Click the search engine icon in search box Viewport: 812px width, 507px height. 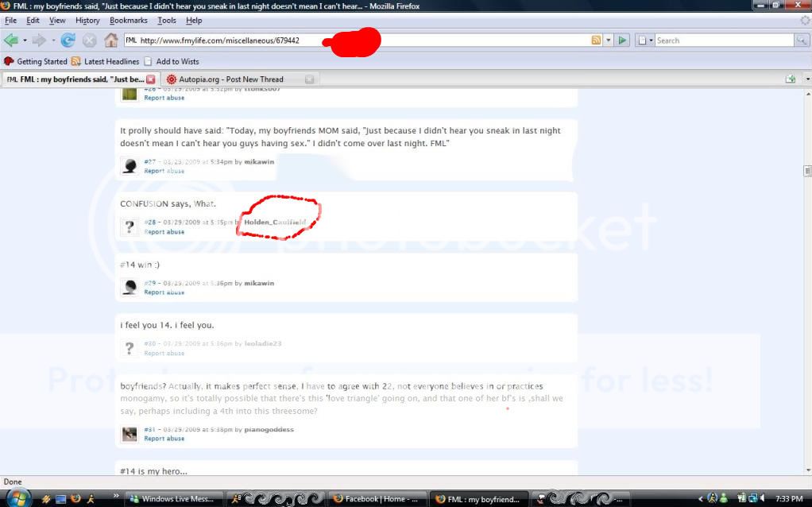[642, 40]
